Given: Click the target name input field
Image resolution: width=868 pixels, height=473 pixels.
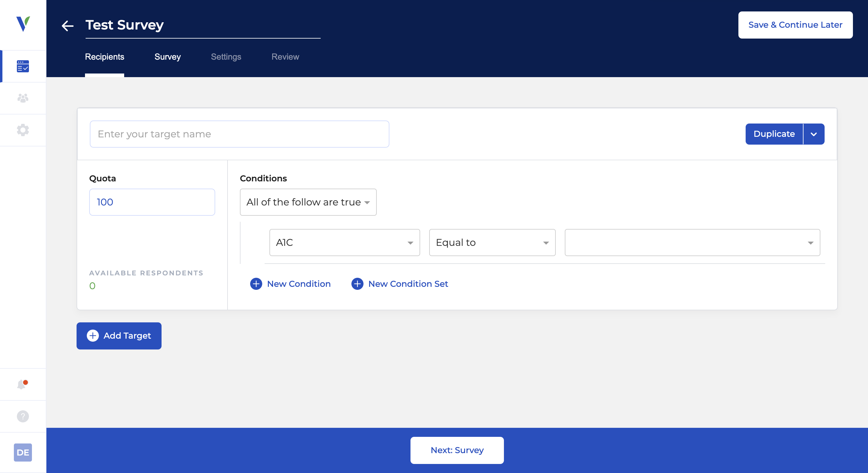Looking at the screenshot, I should (239, 134).
